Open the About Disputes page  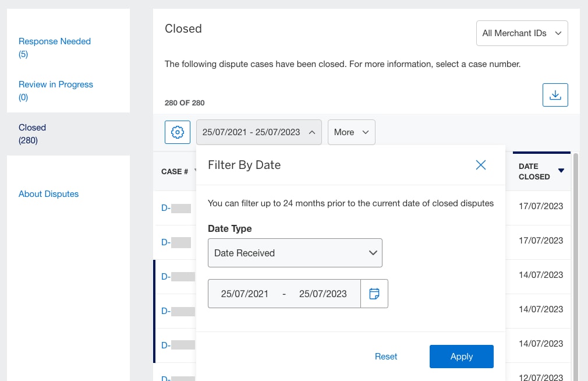point(48,193)
